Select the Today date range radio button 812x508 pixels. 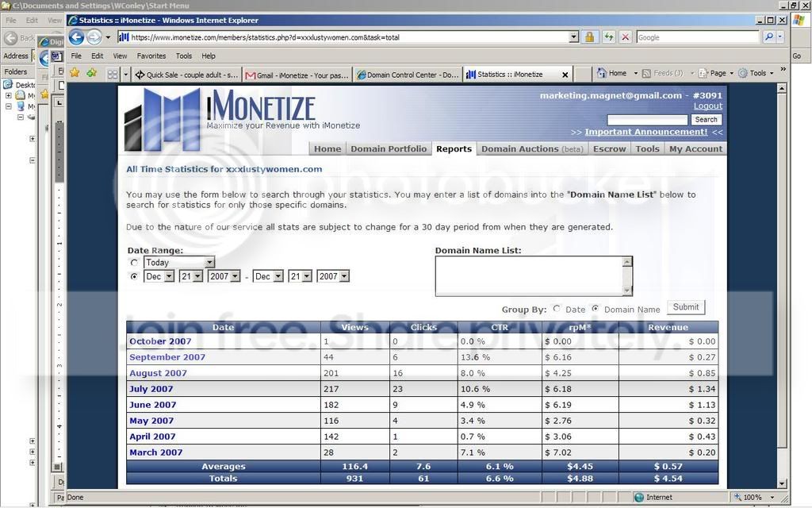click(134, 262)
